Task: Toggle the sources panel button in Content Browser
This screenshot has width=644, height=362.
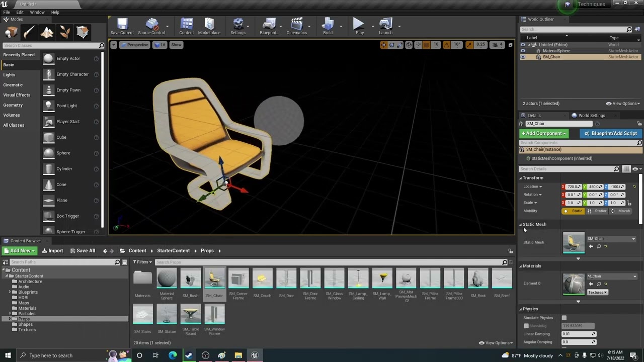Action: 6,262
